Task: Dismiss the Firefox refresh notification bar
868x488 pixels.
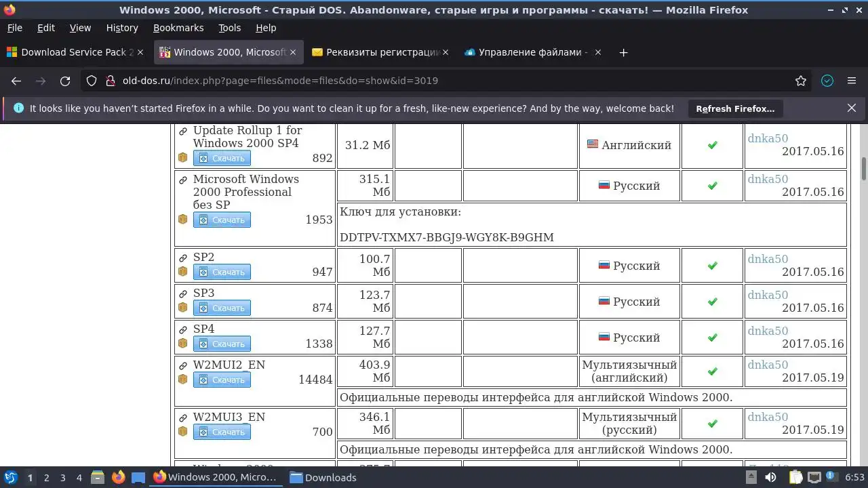Action: tap(852, 108)
